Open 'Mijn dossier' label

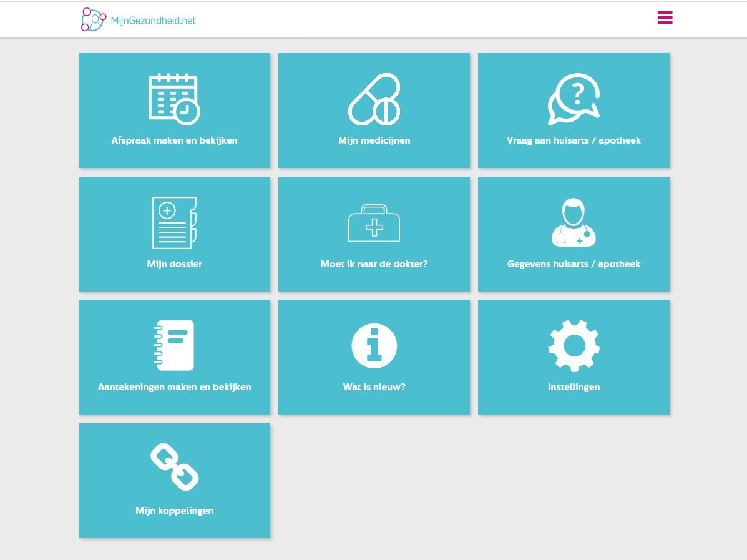[174, 263]
